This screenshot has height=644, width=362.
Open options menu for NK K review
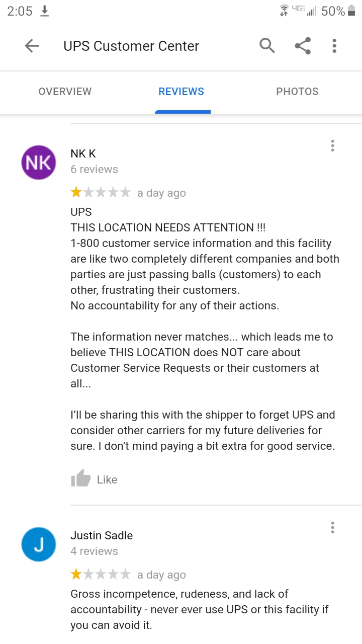point(332,146)
